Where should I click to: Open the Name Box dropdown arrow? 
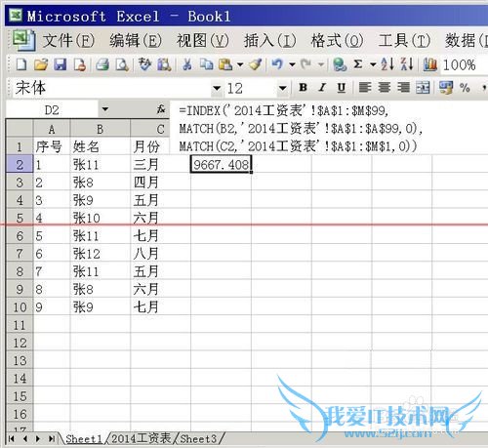point(104,109)
